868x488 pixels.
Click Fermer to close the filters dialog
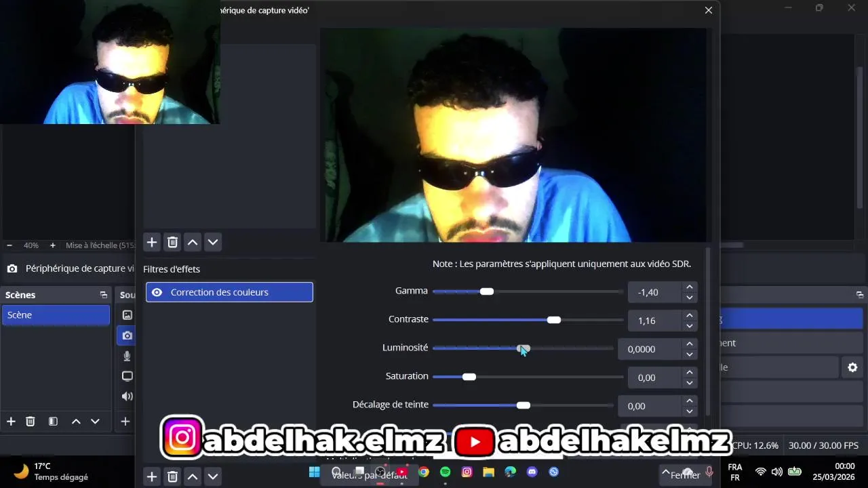[685, 475]
